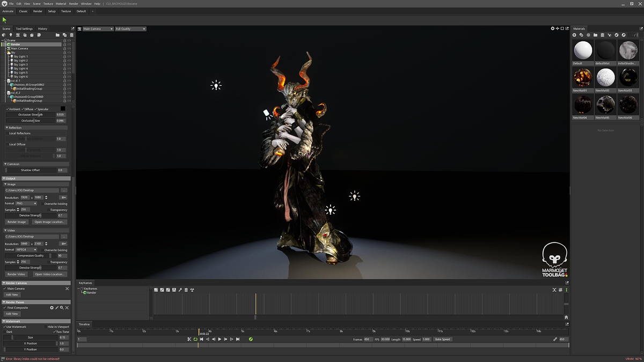Uncheck the Use Watermark checkbox

[x=5, y=327]
